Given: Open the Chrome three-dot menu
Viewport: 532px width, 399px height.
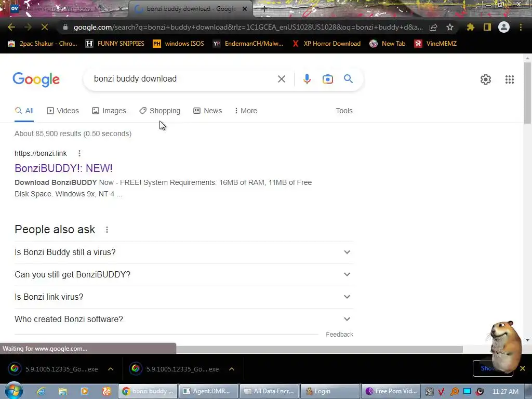Looking at the screenshot, I should click(x=521, y=27).
